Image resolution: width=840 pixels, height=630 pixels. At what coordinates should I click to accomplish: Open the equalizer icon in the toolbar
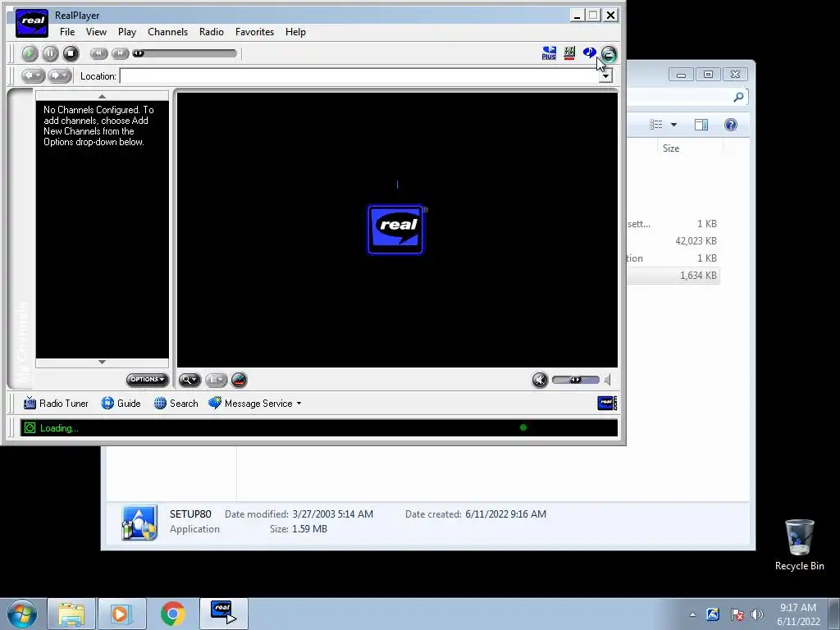tap(569, 53)
